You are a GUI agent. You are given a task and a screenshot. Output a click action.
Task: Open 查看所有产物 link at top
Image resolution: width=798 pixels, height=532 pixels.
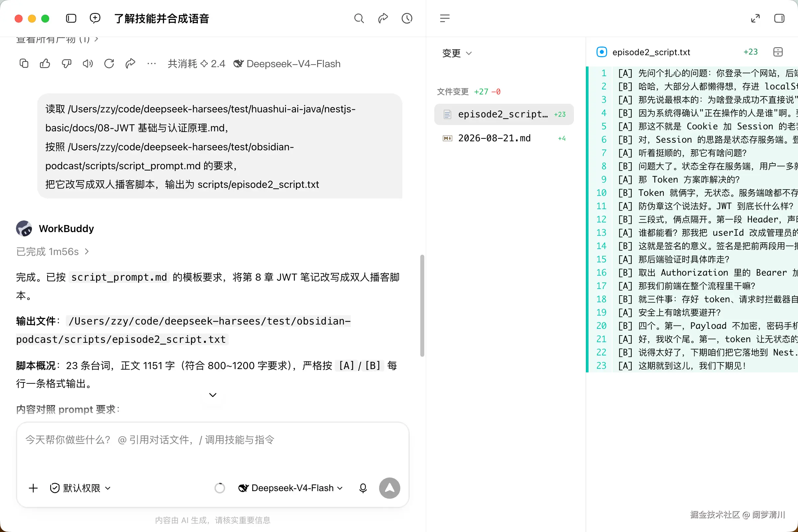[x=57, y=40]
